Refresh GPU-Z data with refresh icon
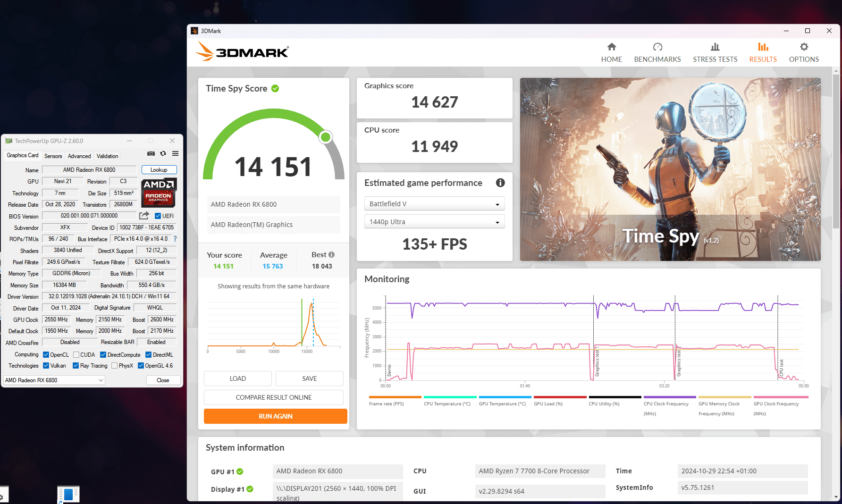 pyautogui.click(x=163, y=153)
